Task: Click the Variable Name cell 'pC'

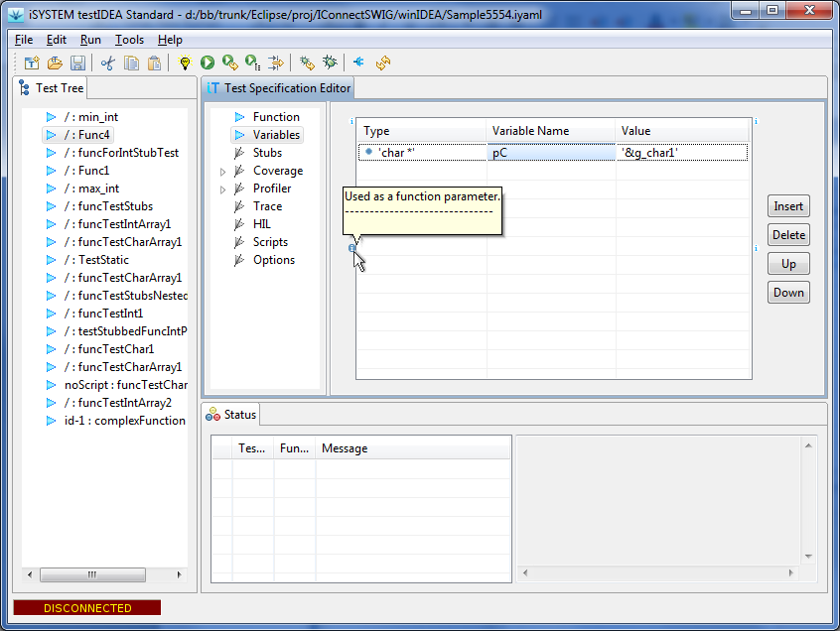Action: (x=551, y=153)
